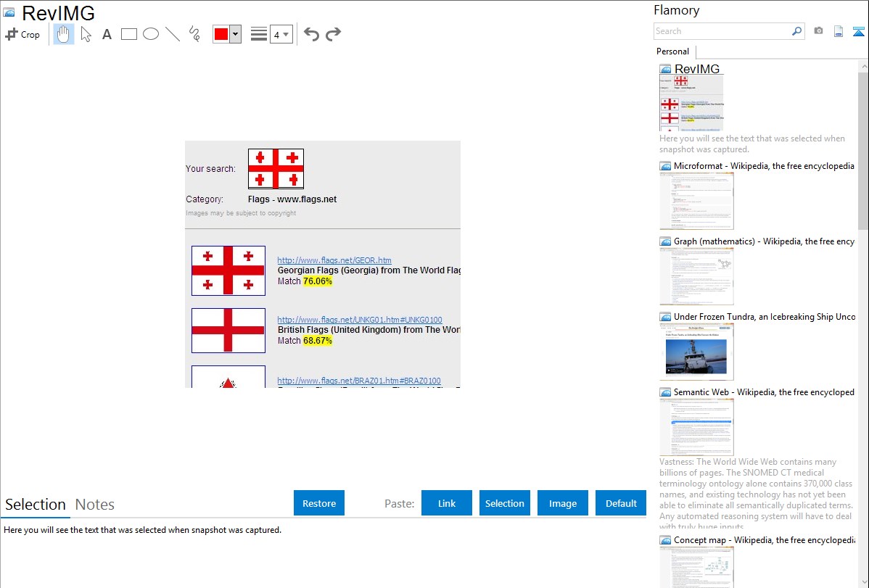
Task: Open the Selection tab
Action: [36, 505]
